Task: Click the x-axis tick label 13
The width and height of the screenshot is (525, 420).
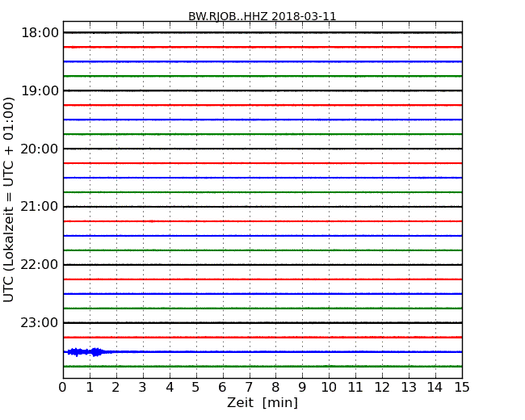Action: (x=409, y=388)
